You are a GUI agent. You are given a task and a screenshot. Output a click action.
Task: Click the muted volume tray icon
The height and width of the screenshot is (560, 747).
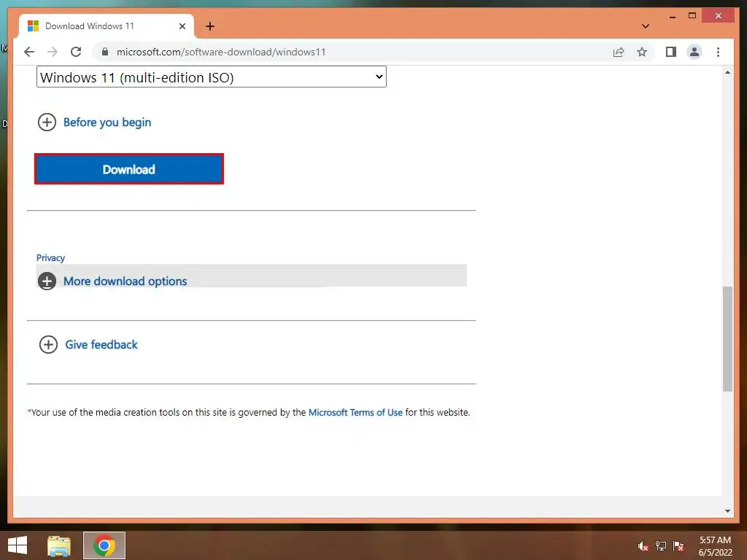[x=643, y=546]
